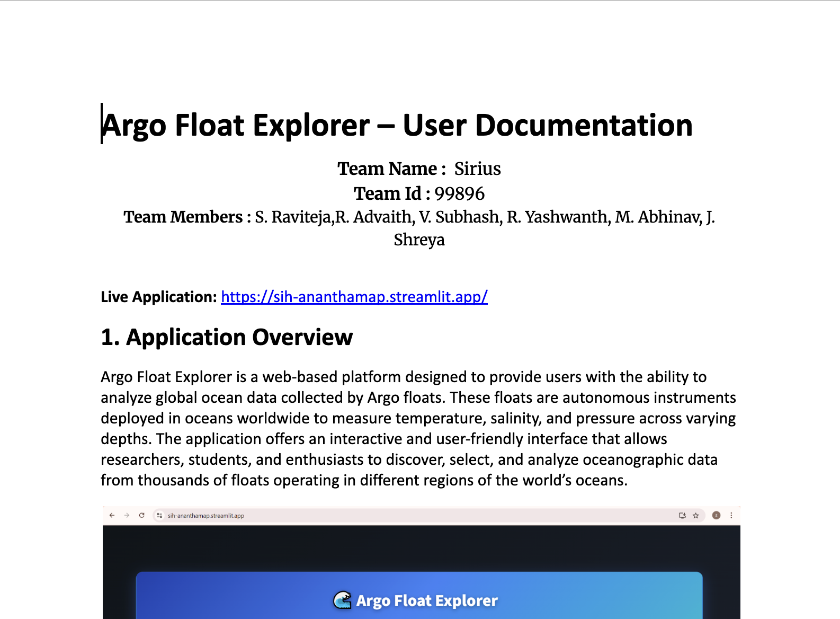Click the name 'Shreya' in team members

[x=419, y=240]
